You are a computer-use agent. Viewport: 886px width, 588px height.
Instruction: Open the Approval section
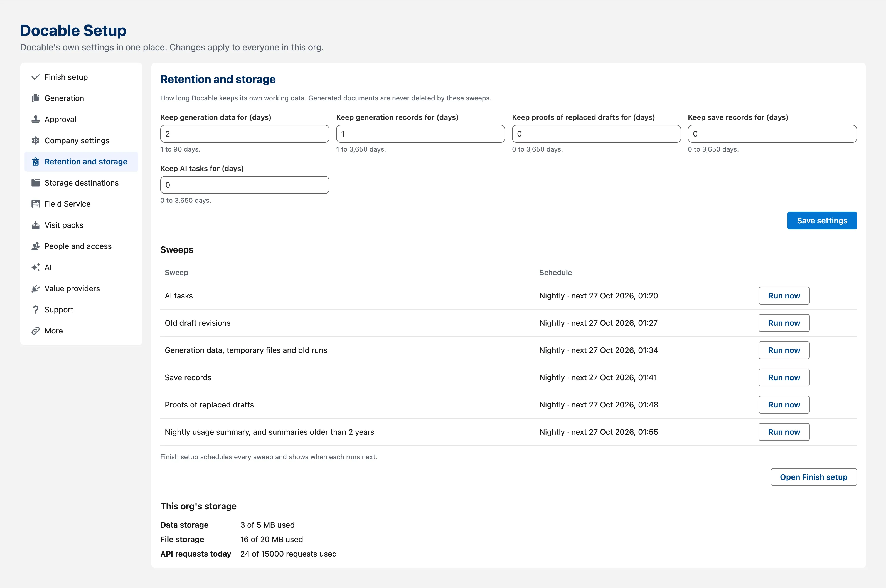pyautogui.click(x=81, y=119)
